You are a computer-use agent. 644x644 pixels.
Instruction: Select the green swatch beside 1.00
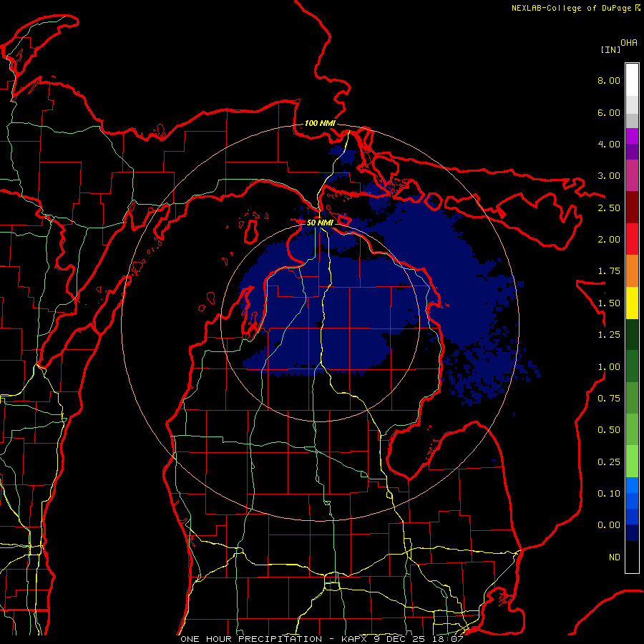coord(632,366)
